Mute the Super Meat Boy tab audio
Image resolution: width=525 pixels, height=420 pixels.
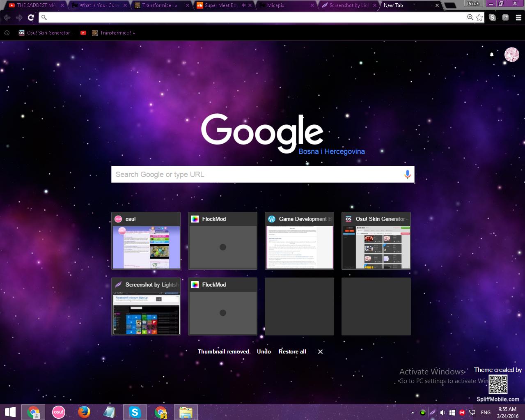pyautogui.click(x=243, y=5)
